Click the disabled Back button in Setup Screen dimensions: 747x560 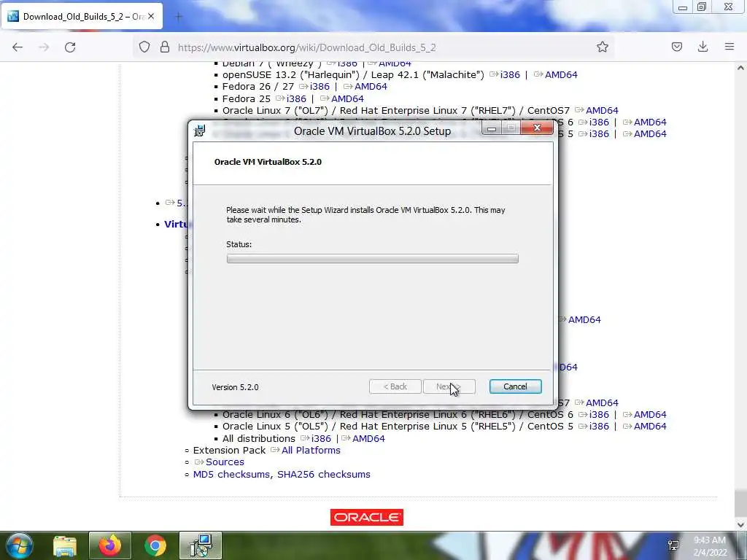[395, 386]
